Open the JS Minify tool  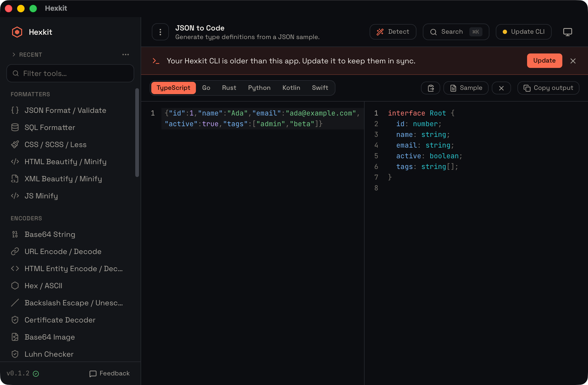point(71,196)
